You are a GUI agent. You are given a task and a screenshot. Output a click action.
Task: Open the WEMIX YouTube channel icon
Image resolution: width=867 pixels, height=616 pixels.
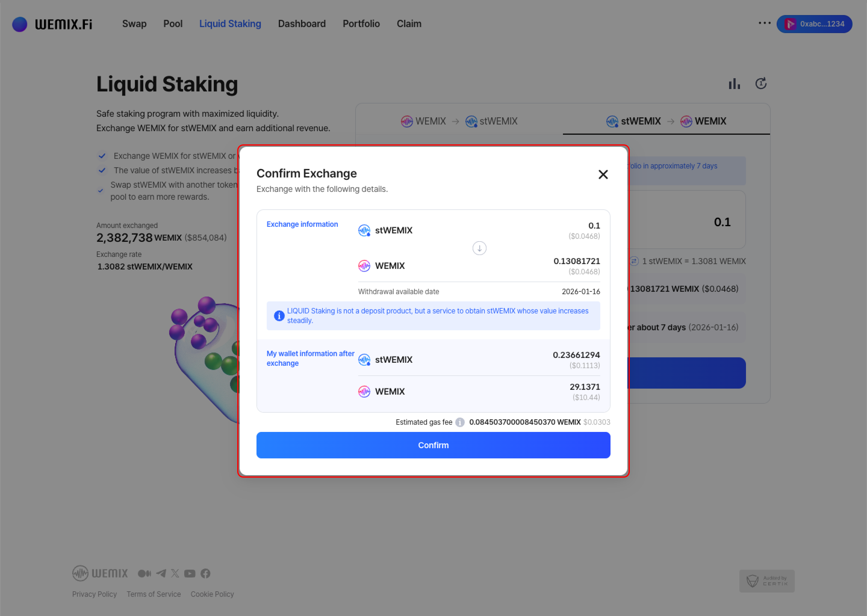tap(190, 573)
